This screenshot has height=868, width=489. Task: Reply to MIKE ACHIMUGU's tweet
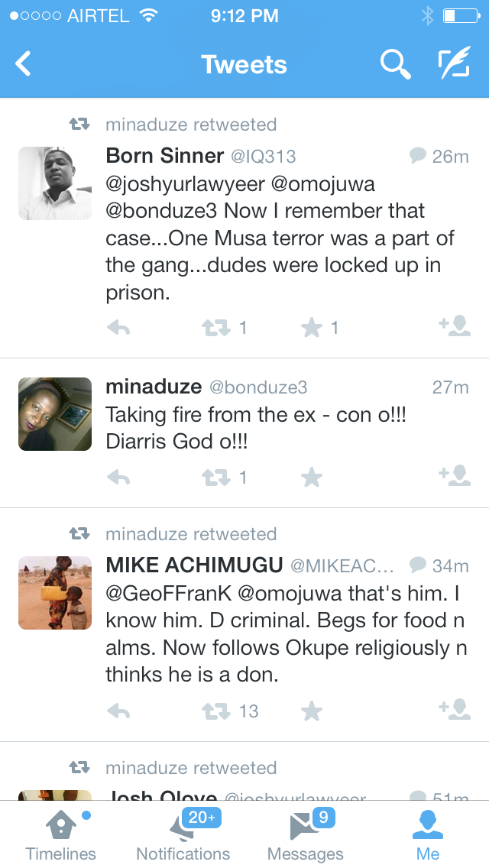(118, 712)
